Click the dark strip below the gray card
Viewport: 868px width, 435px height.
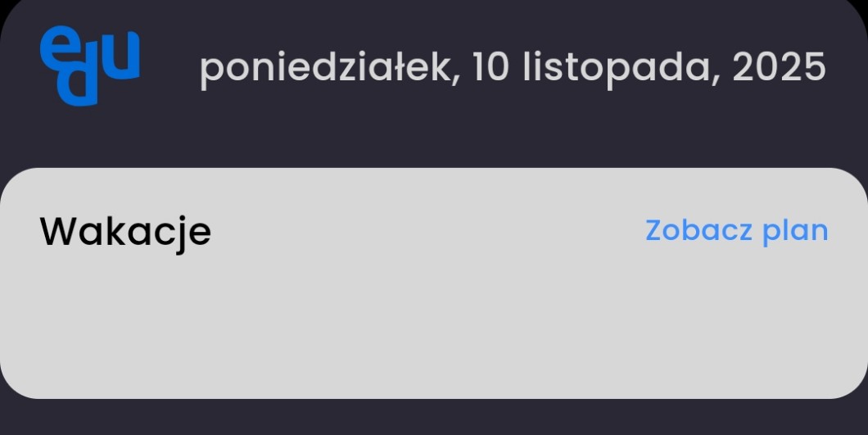[x=434, y=418]
